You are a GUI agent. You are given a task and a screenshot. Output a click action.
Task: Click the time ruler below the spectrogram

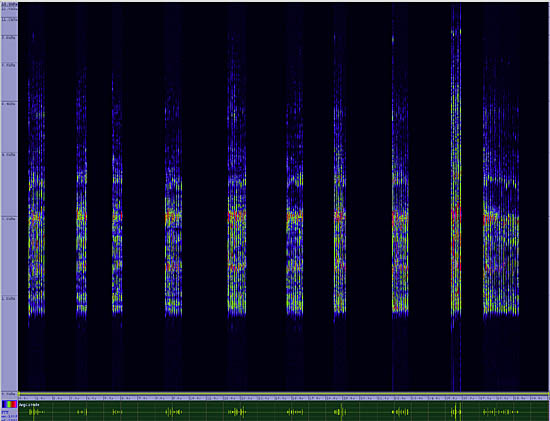pos(284,398)
